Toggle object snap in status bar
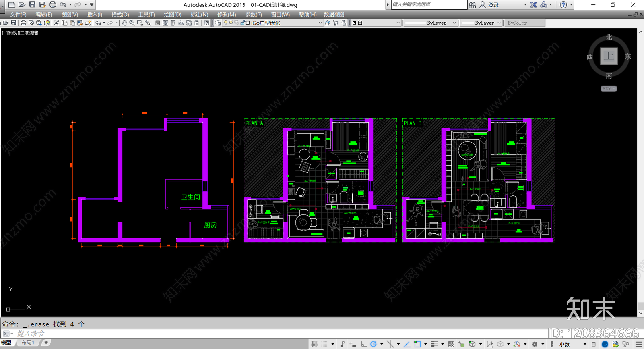The height and width of the screenshot is (349, 644). pos(417,344)
